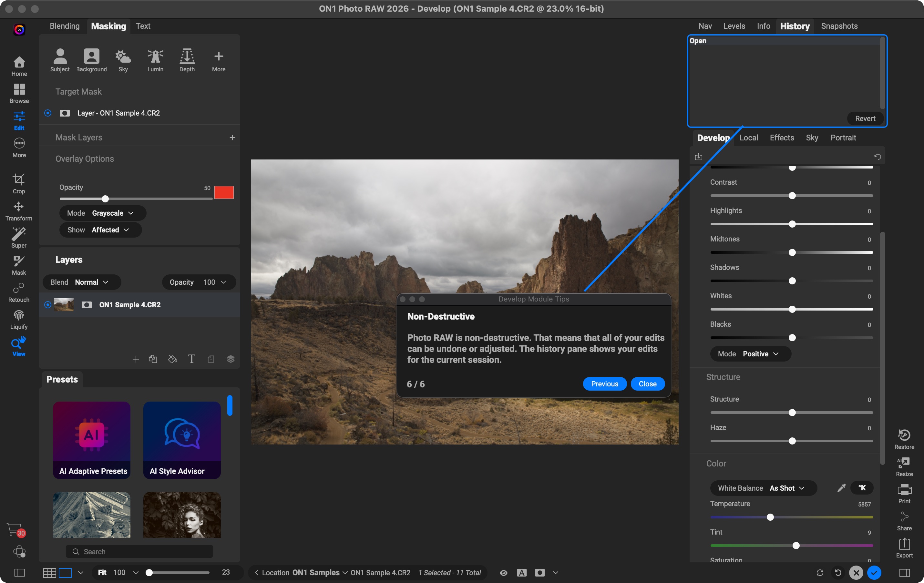
Task: Select the Sky mask tool
Action: tap(123, 60)
